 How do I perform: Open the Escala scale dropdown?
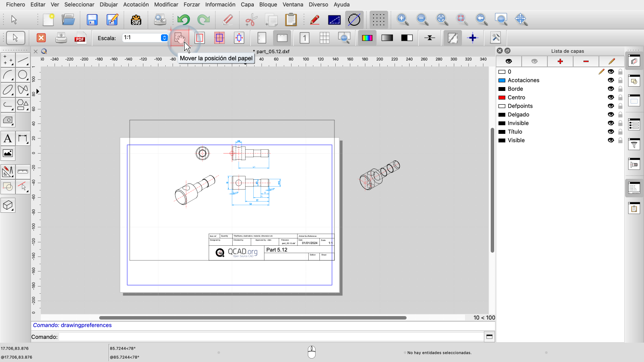164,38
